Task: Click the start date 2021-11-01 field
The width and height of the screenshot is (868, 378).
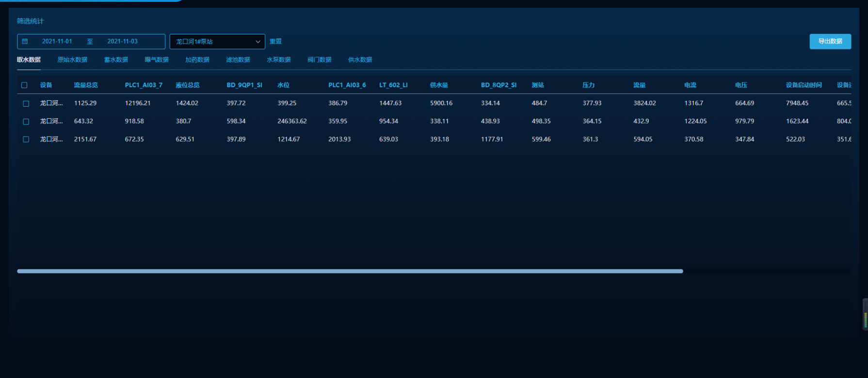Action: pos(57,42)
